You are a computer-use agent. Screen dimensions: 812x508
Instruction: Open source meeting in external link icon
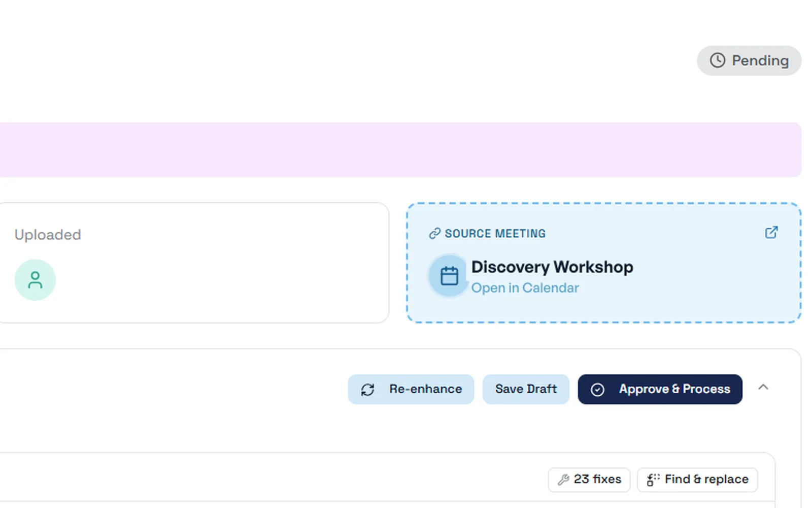[771, 233]
